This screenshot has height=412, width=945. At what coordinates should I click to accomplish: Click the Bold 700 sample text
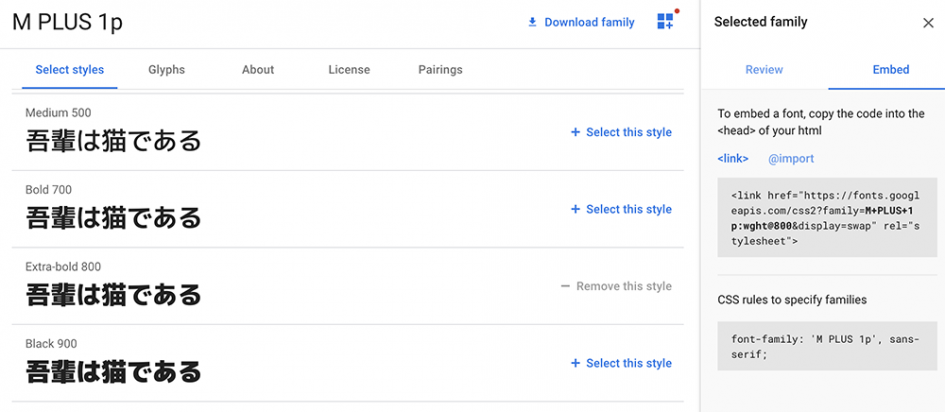(113, 218)
